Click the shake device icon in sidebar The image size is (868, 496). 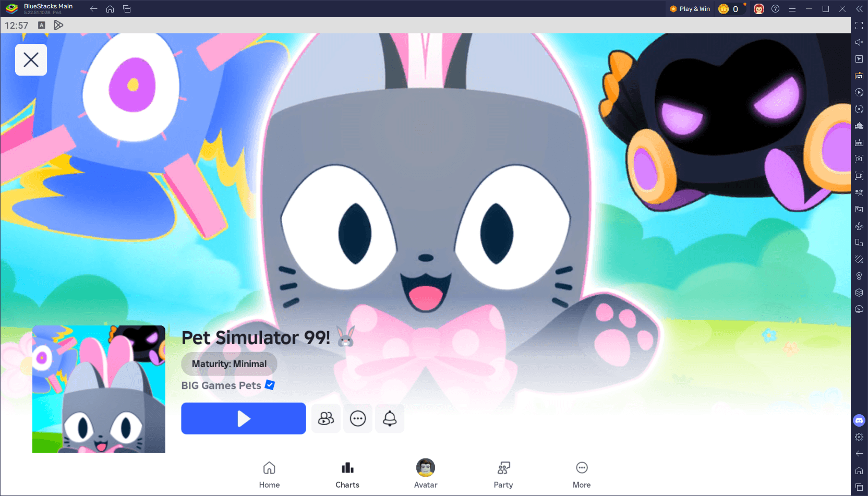pos(859,259)
